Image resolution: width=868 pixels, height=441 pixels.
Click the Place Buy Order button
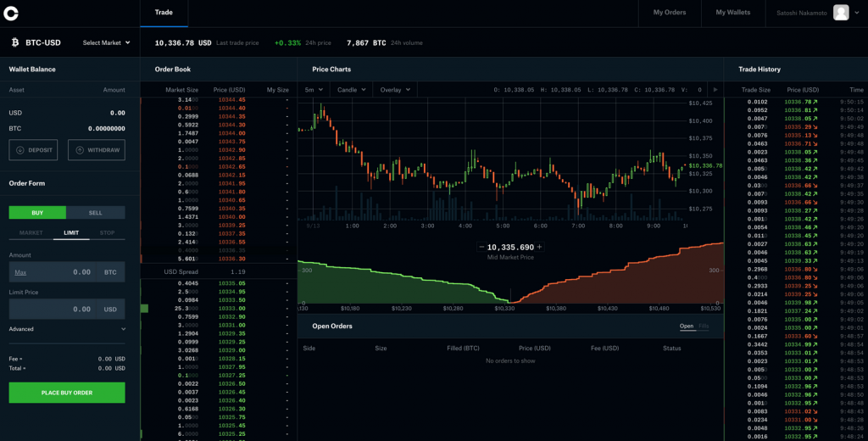(67, 393)
